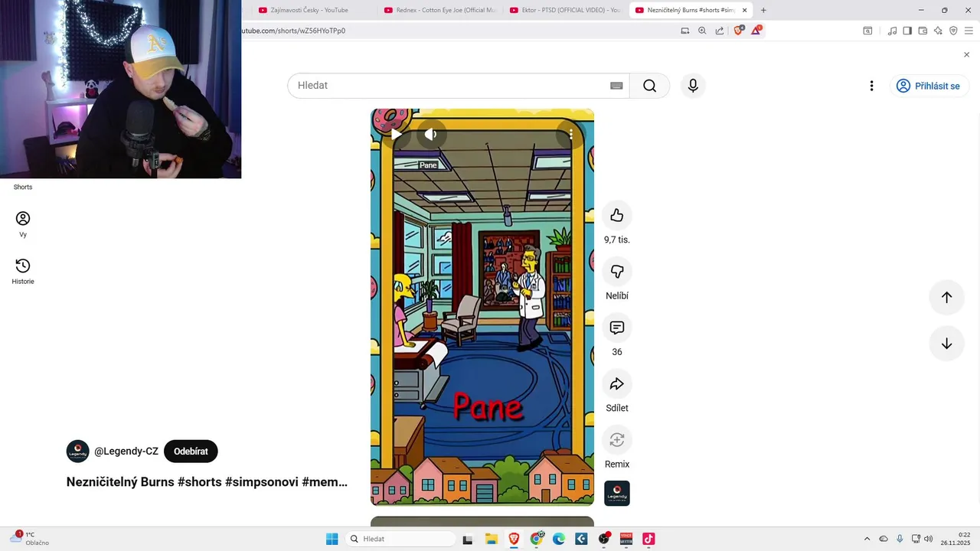
Task: Open Leo AI sparkle icon
Action: pyautogui.click(x=938, y=31)
